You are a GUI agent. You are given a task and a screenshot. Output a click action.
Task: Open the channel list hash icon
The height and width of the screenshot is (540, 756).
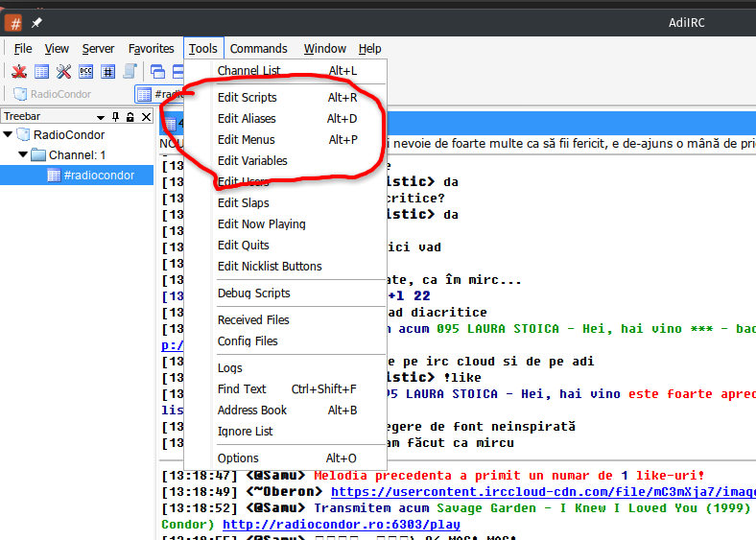108,71
